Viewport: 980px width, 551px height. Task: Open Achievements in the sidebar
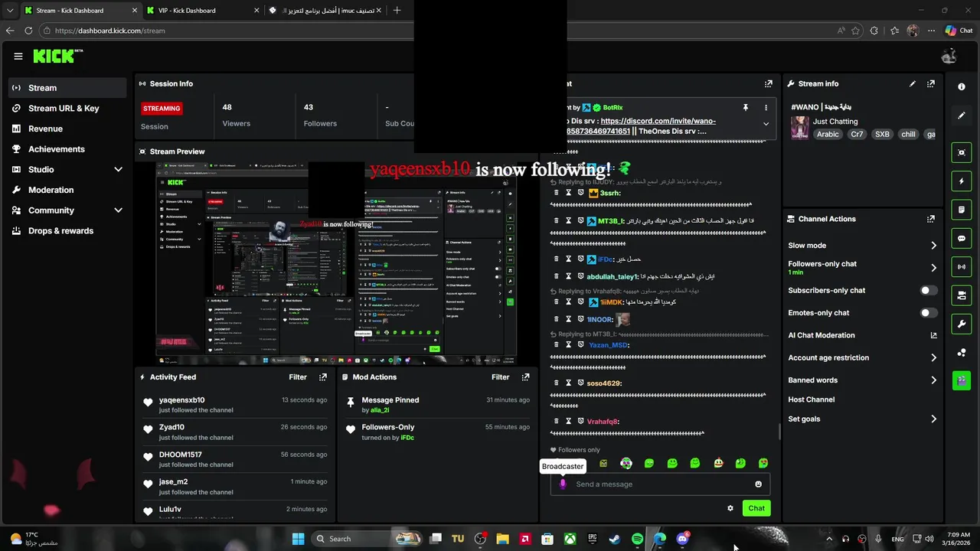tap(56, 149)
